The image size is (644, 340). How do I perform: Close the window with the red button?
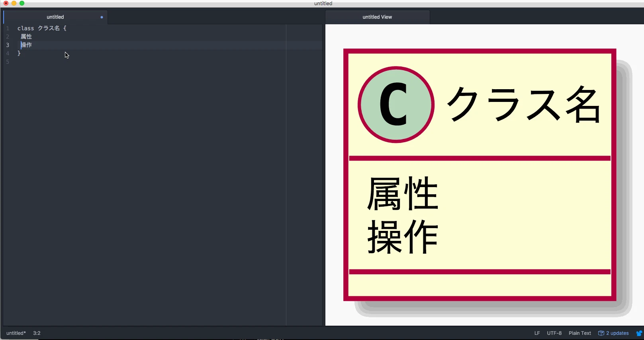click(6, 3)
